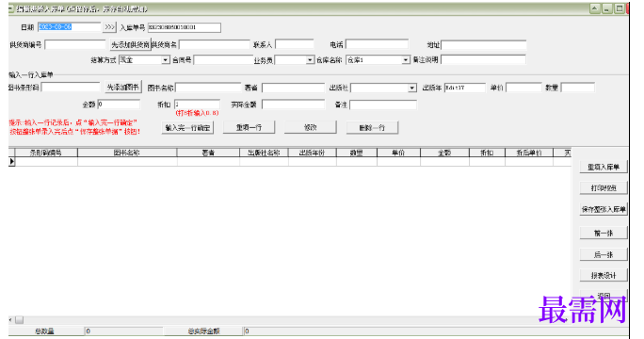Screen dimensions: 644x339
Task: Click the 地址 input field
Action: 484,44
